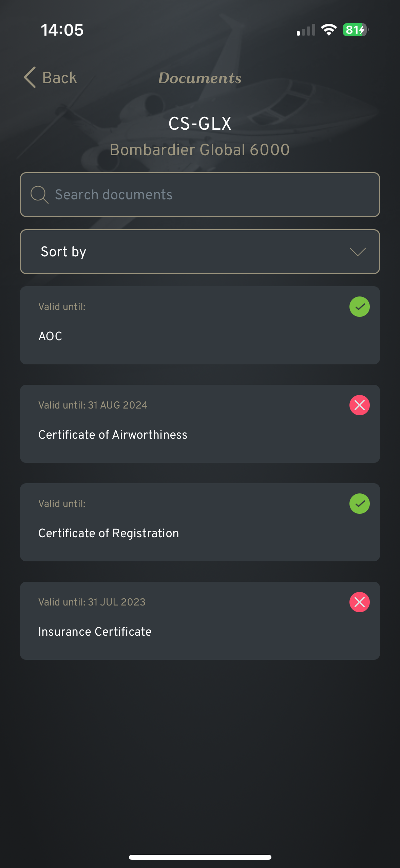The width and height of the screenshot is (400, 868).
Task: Open Certificate of Airworthiness document
Action: point(200,424)
